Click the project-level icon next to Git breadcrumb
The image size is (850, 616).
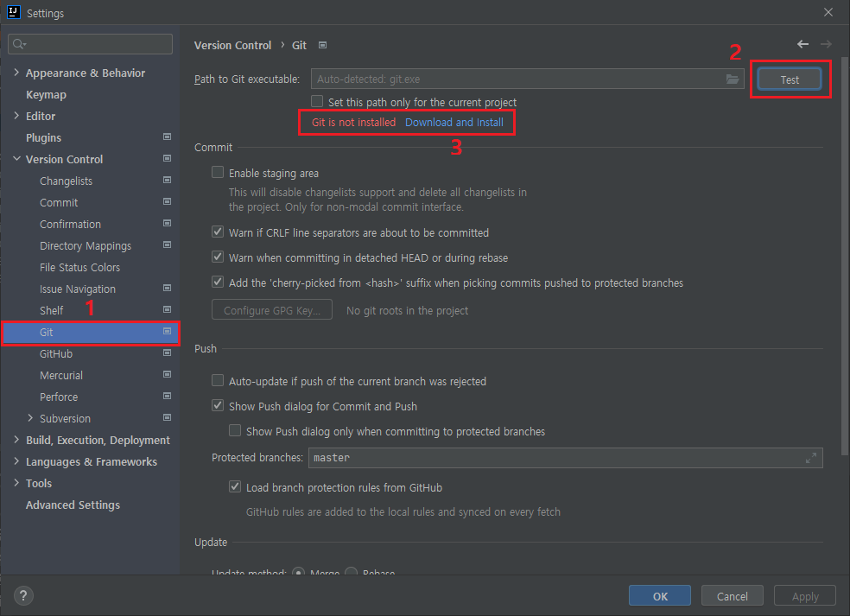pyautogui.click(x=322, y=45)
